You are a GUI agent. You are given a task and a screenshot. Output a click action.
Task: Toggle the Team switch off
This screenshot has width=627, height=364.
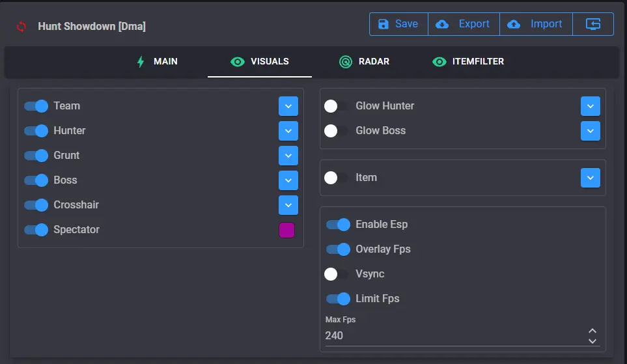coord(36,106)
